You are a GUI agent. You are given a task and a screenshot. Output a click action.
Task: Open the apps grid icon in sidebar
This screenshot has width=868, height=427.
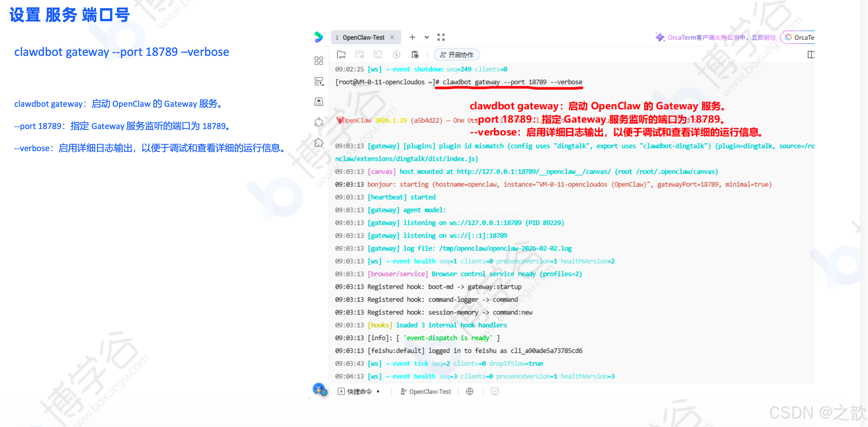tap(318, 61)
